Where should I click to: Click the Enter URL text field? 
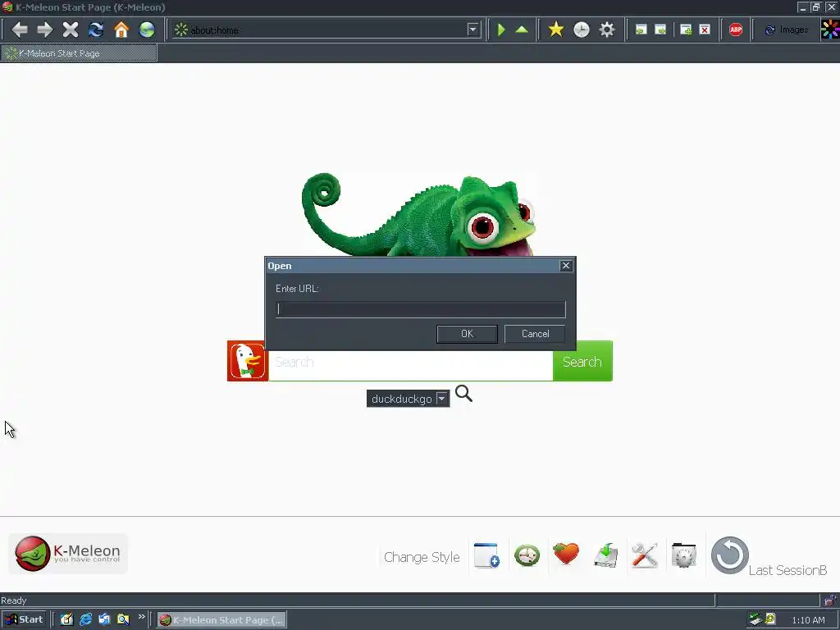tap(421, 309)
